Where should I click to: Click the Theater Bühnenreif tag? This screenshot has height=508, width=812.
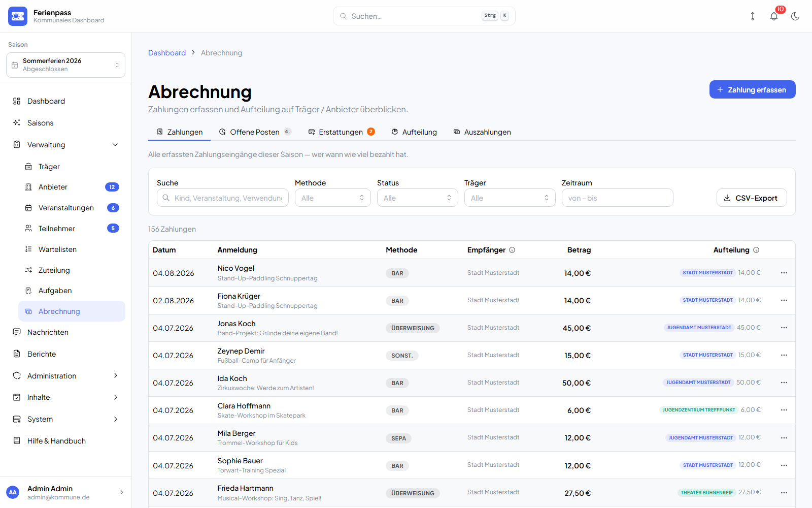pyautogui.click(x=707, y=492)
